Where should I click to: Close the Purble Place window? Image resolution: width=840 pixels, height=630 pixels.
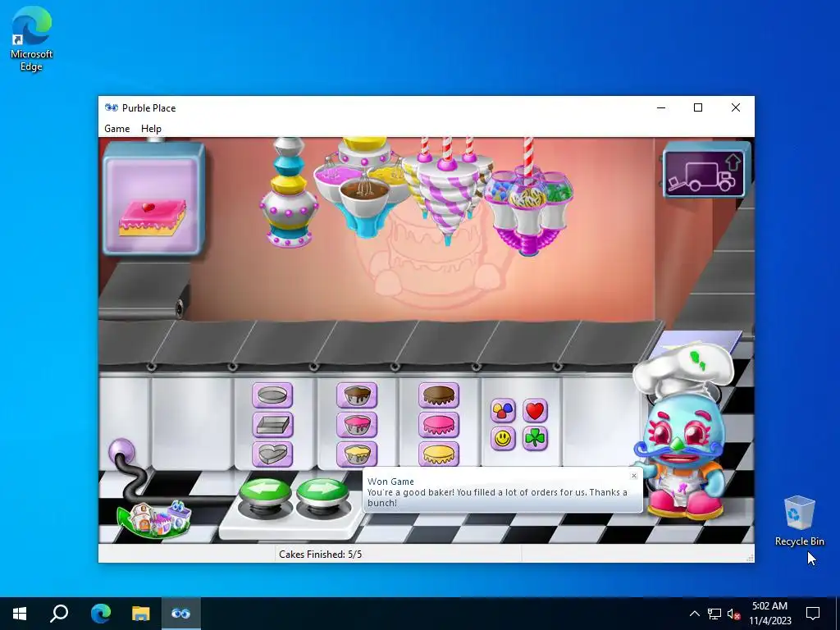pos(736,107)
